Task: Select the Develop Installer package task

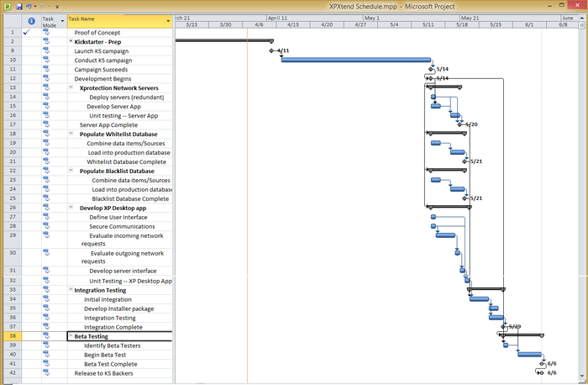Action: (119, 309)
